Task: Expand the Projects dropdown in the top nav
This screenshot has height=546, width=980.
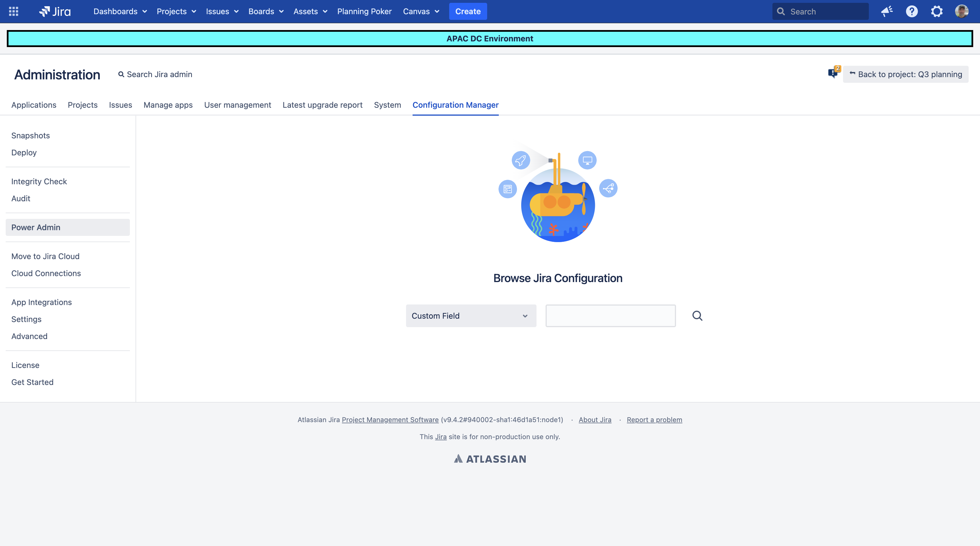Action: point(177,11)
